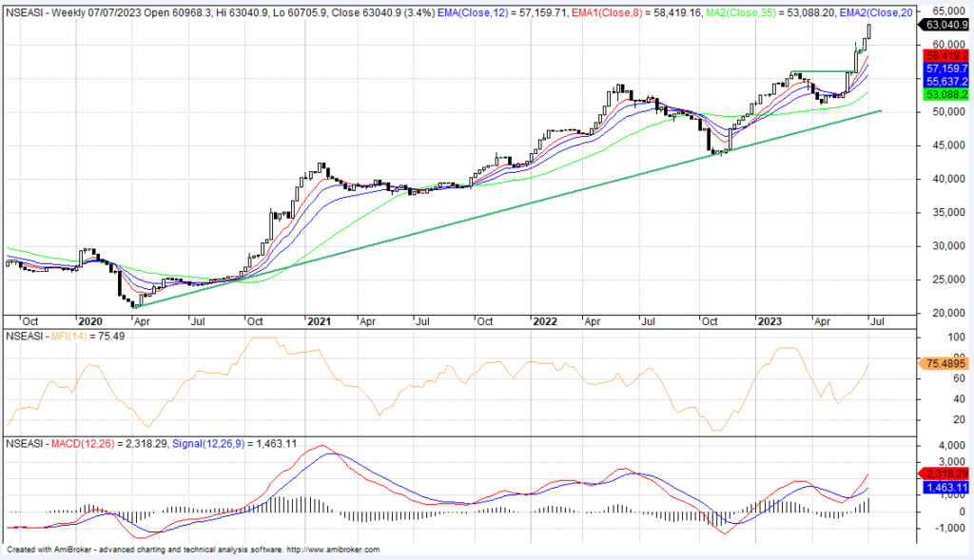Click the 2021 year marker on time axis
Viewport: 974px width, 560px height.
pyautogui.click(x=318, y=321)
